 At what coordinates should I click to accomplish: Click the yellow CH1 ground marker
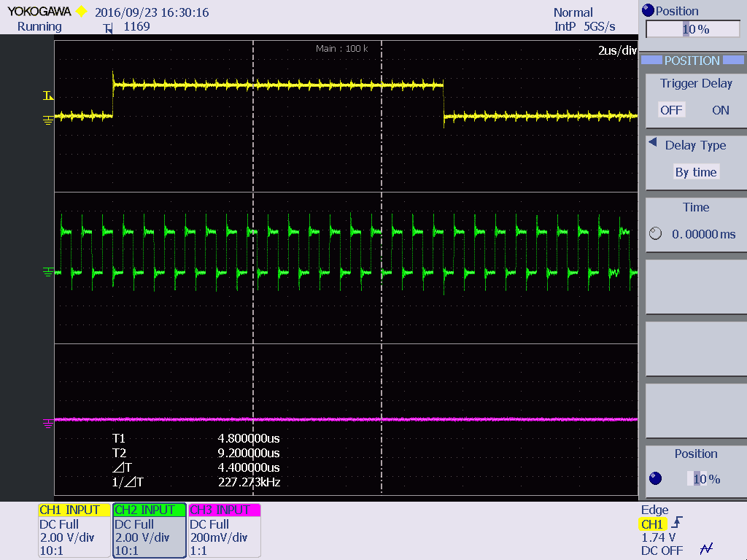(x=47, y=120)
